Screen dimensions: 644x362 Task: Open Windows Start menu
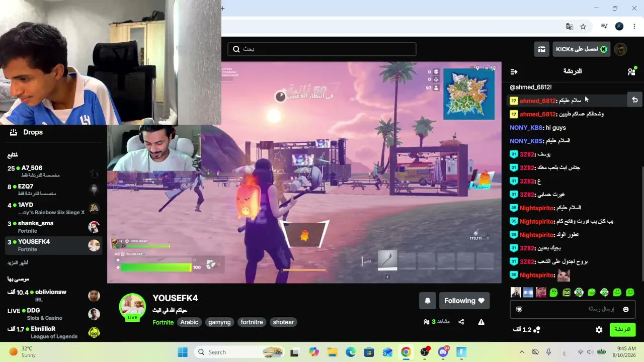183,352
